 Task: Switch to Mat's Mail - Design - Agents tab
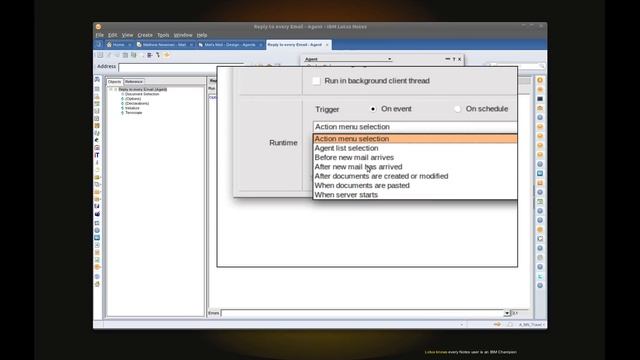click(x=230, y=45)
